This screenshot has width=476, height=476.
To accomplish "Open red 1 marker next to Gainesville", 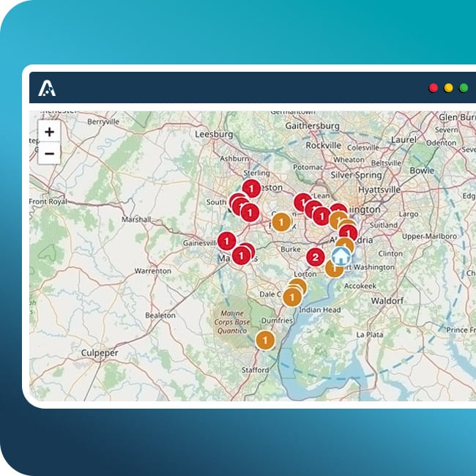I will click(x=226, y=242).
